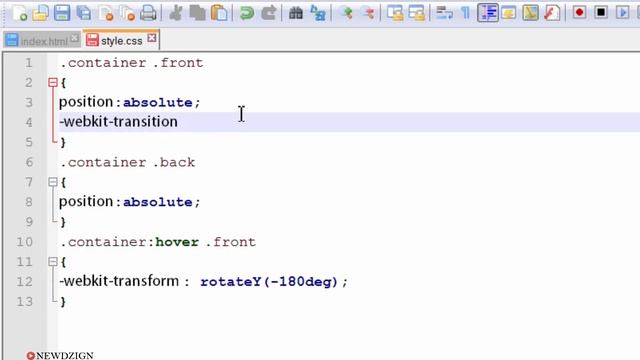
Task: Close the style.css tab
Action: [152, 38]
